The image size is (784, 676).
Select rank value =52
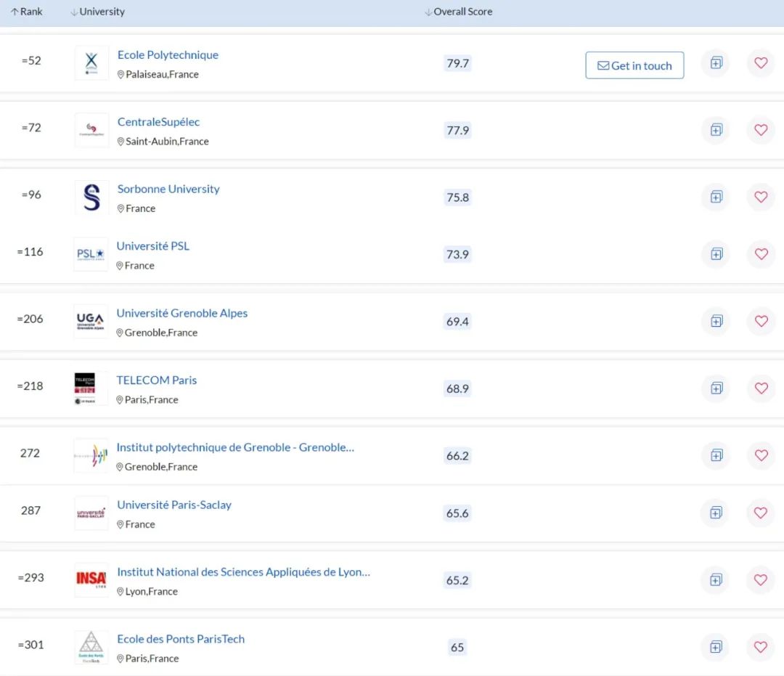[31, 60]
